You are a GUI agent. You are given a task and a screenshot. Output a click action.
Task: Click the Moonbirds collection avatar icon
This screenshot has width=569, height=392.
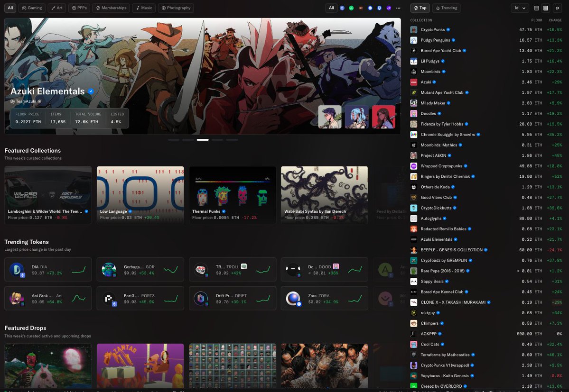[x=414, y=72]
